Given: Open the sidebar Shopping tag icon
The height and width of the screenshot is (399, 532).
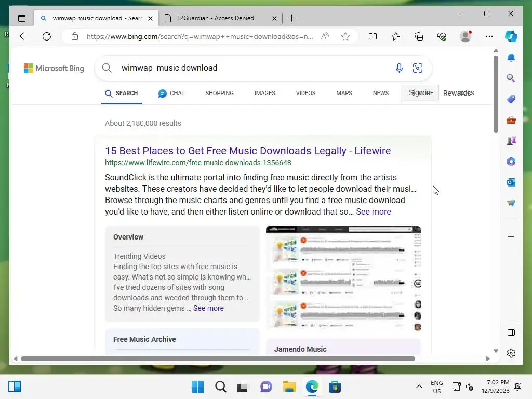Looking at the screenshot, I should pyautogui.click(x=511, y=99).
